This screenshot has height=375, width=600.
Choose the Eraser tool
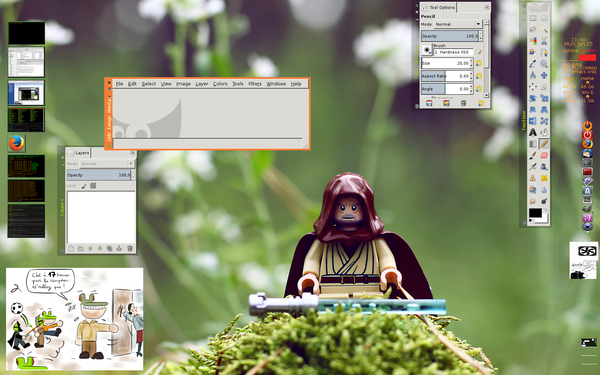[x=544, y=155]
